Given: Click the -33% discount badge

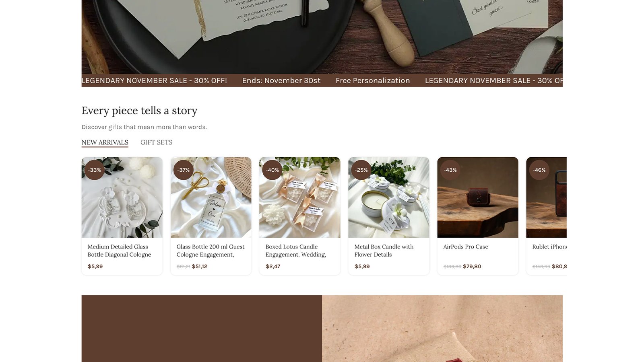Looking at the screenshot, I should tap(95, 170).
